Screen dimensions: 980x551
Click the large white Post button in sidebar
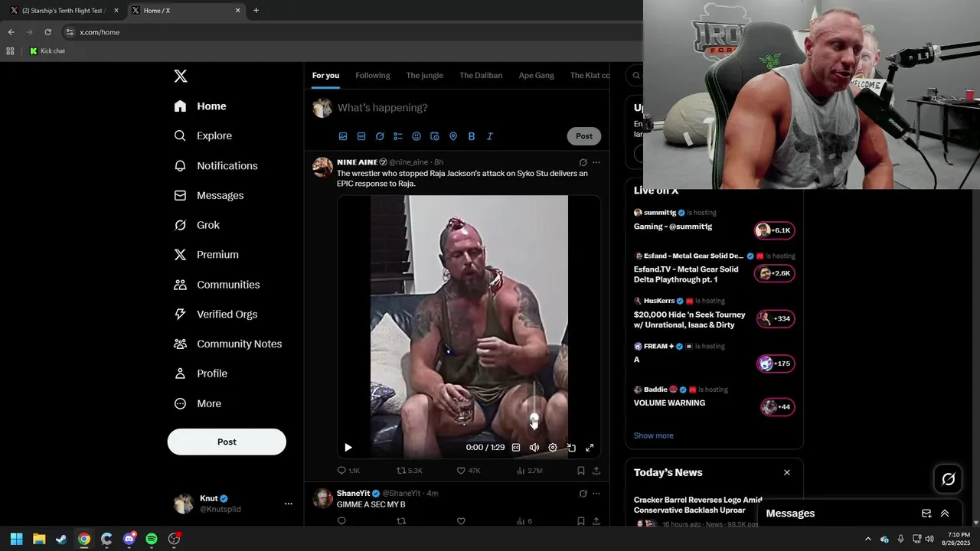click(x=227, y=442)
